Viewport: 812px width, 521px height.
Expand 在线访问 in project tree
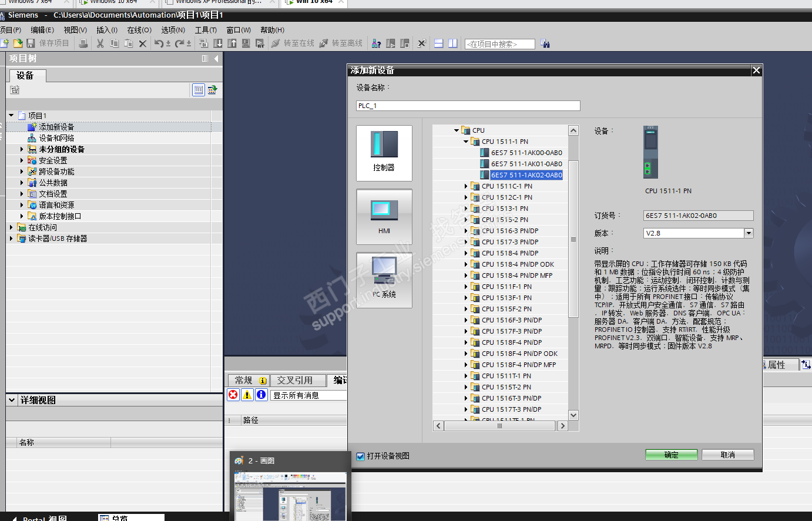pyautogui.click(x=11, y=227)
